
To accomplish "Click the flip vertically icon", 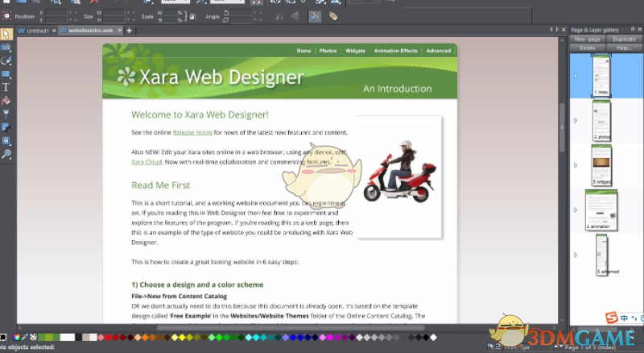I will pos(295,16).
